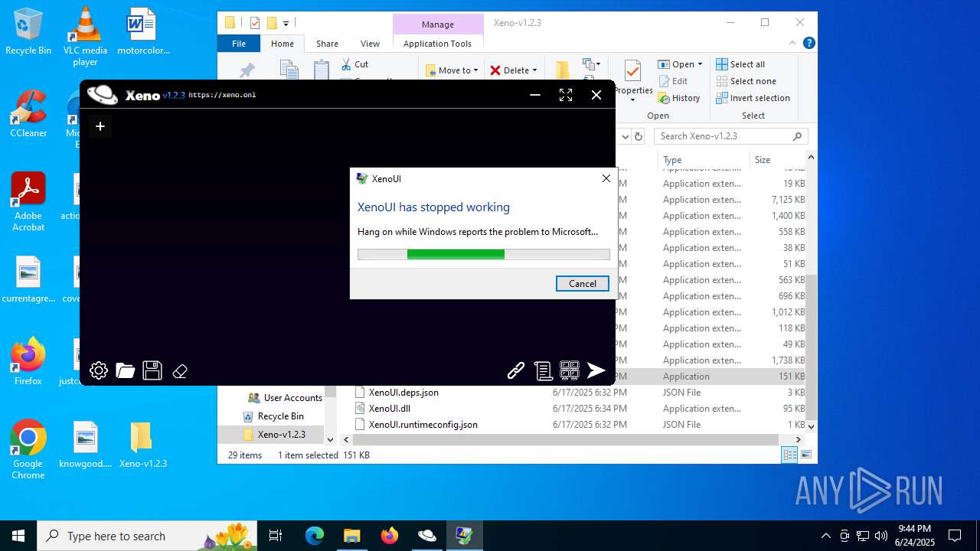
Task: Click the Manage contextual tab
Action: click(438, 24)
